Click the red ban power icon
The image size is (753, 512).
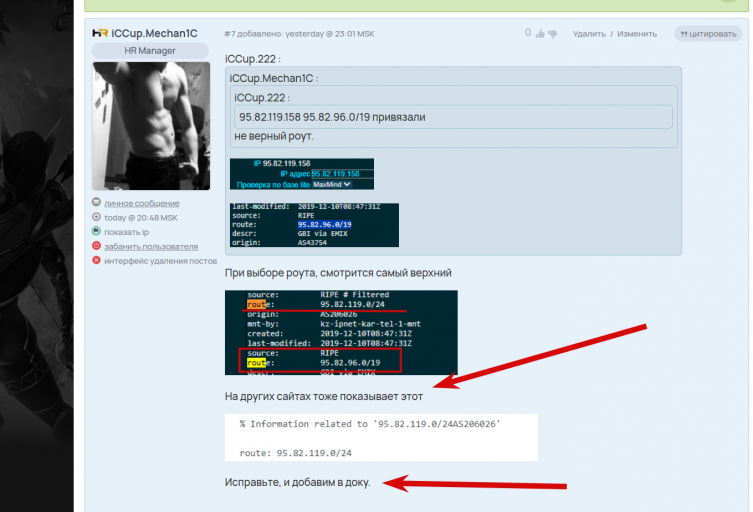(x=97, y=245)
